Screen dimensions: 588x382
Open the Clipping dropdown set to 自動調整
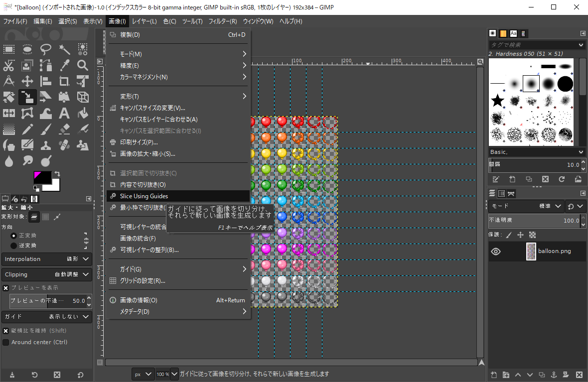46,274
